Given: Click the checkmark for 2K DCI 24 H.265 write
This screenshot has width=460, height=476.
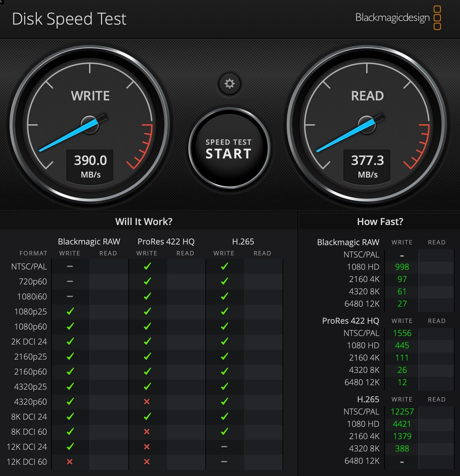Looking at the screenshot, I should 224,341.
